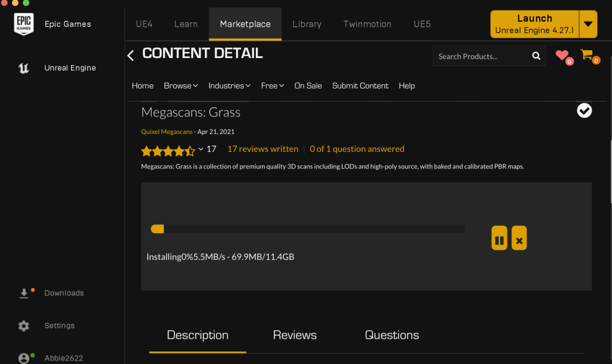Expand the Browse dropdown menu
The height and width of the screenshot is (364, 612).
pyautogui.click(x=180, y=85)
